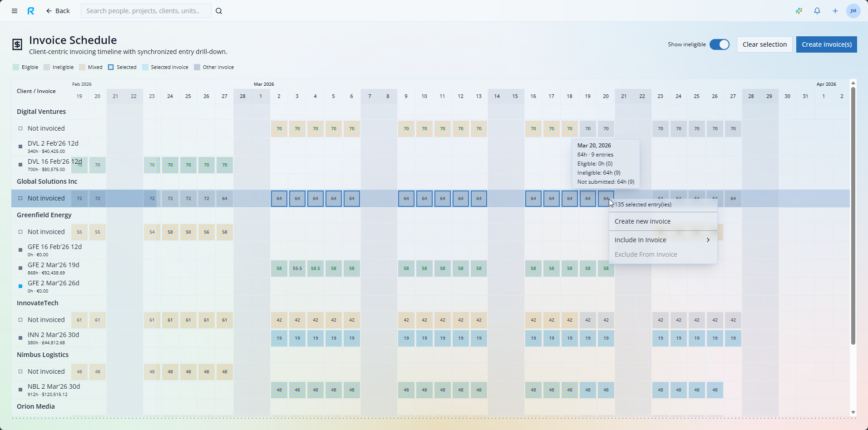Click the Invoice Schedule dollar icon

pyautogui.click(x=17, y=44)
